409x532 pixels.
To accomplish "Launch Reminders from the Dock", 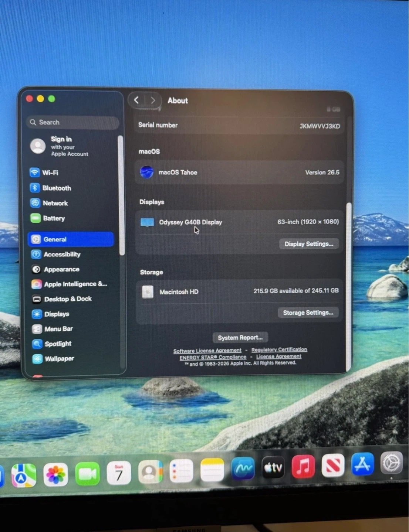I will click(181, 471).
